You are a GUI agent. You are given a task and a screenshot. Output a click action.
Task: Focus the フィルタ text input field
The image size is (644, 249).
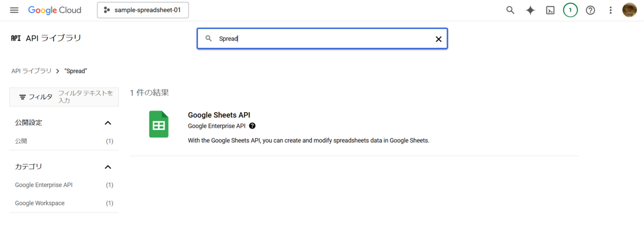coord(86,97)
